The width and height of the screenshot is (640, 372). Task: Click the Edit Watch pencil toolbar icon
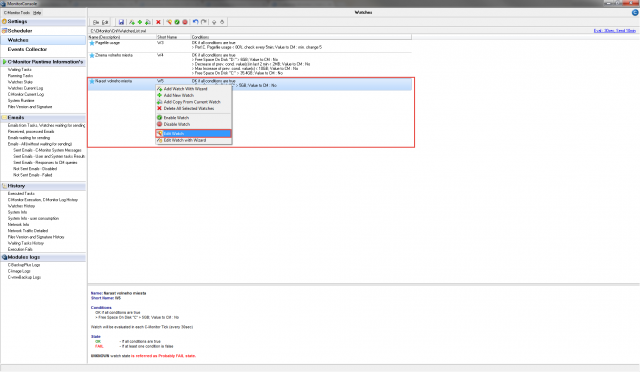coord(169,22)
